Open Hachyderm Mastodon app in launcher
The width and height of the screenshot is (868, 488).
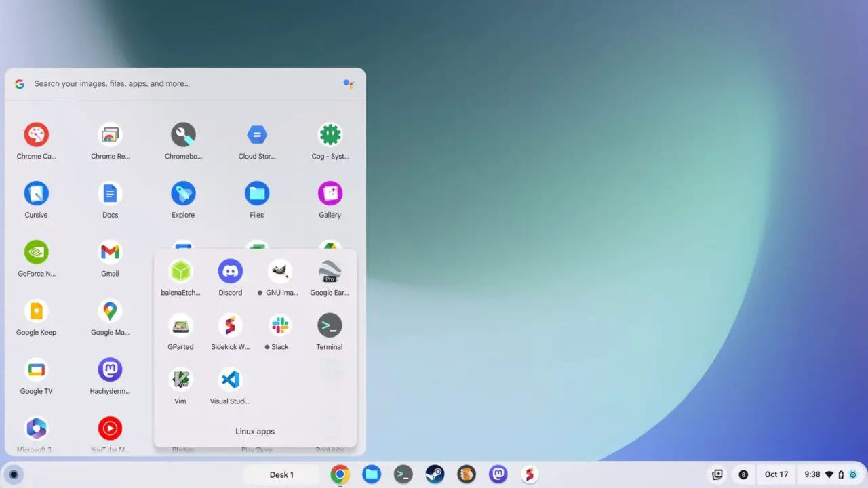110,370
